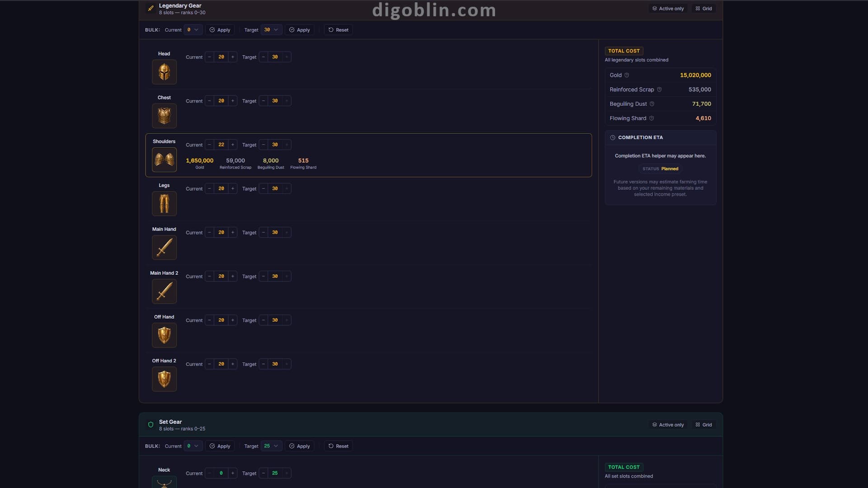Image resolution: width=868 pixels, height=488 pixels.
Task: Select the Main Hand sword icon
Action: pos(164,247)
